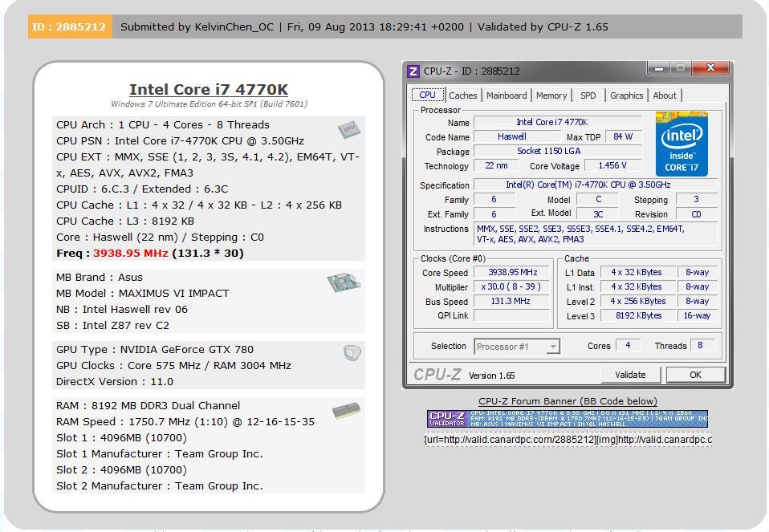Click the Core Voltage 1.456 V value
Image resolution: width=769 pixels, height=532 pixels.
pos(612,166)
